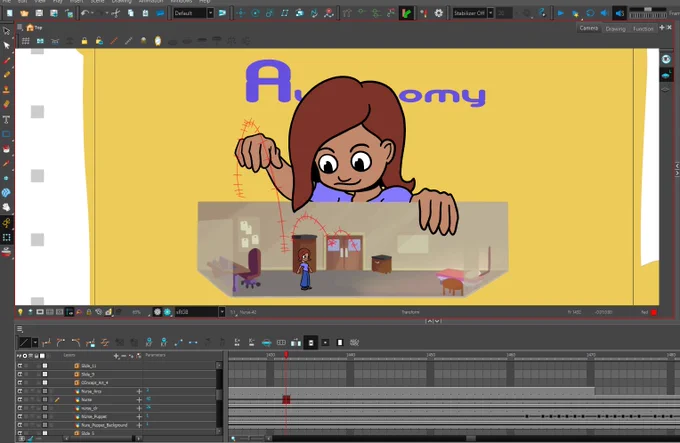Select the Hand grabber tool
The image size is (680, 443).
coord(7,208)
